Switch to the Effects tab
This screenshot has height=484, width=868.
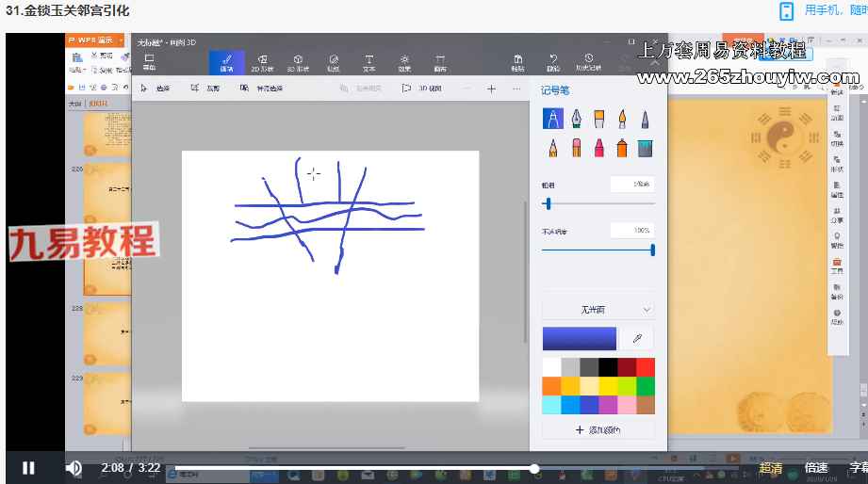tap(403, 62)
